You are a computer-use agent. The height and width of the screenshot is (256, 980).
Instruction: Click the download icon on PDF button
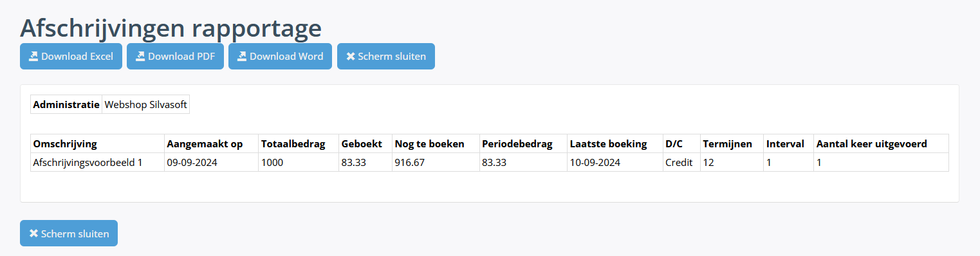click(141, 56)
